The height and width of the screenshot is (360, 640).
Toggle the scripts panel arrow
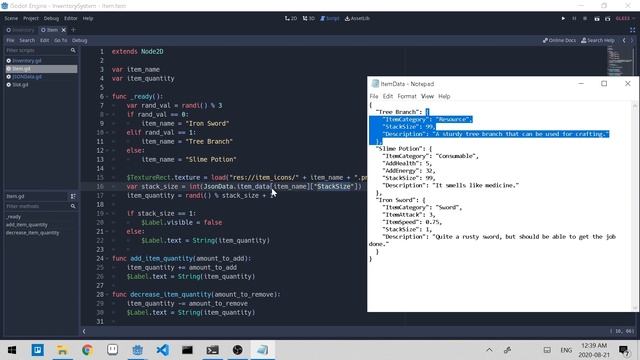(84, 331)
